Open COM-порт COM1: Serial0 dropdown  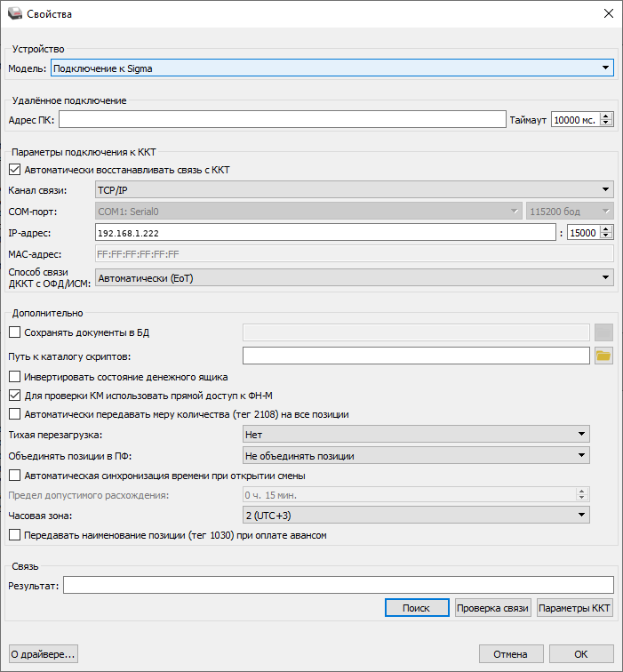[x=308, y=212]
